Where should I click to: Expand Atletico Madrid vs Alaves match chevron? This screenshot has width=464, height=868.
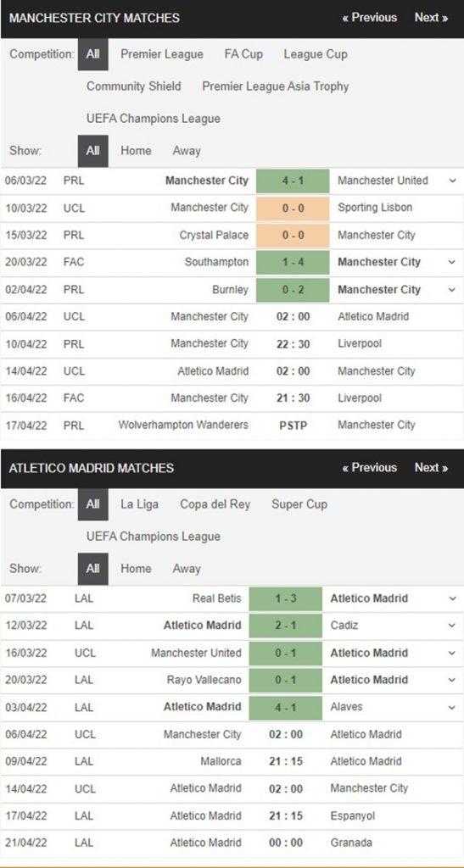click(452, 707)
